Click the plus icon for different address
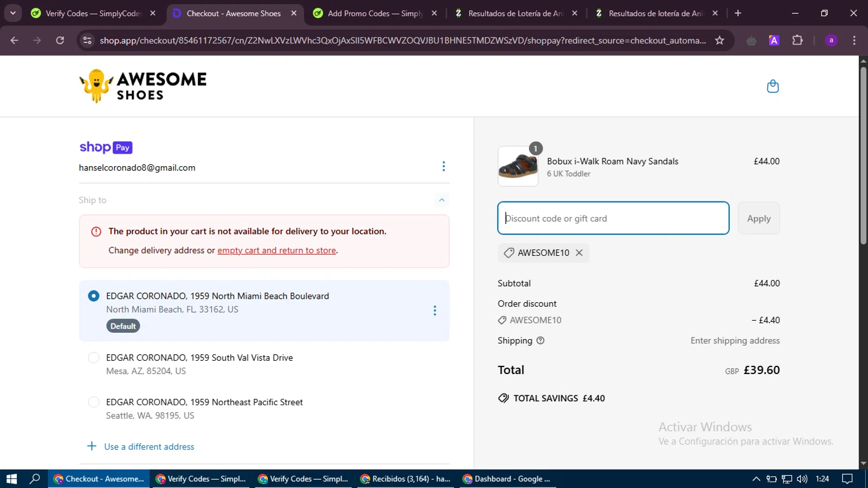 click(91, 446)
